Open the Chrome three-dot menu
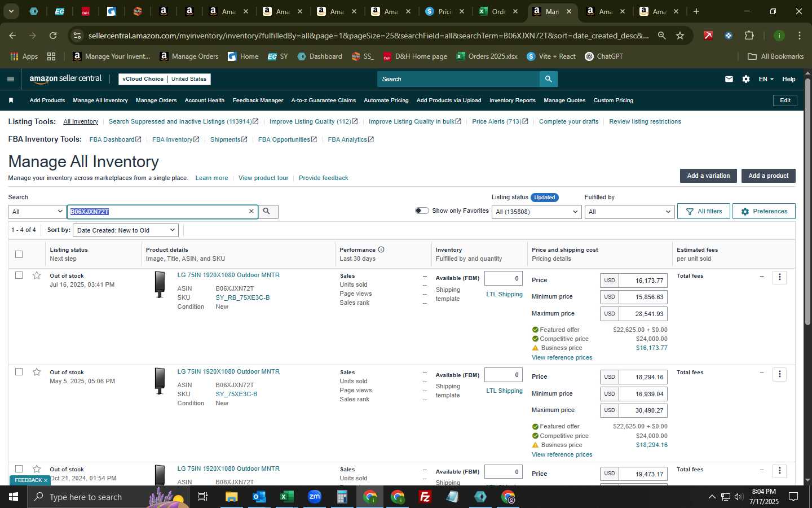This screenshot has height=508, width=812. pos(800,36)
